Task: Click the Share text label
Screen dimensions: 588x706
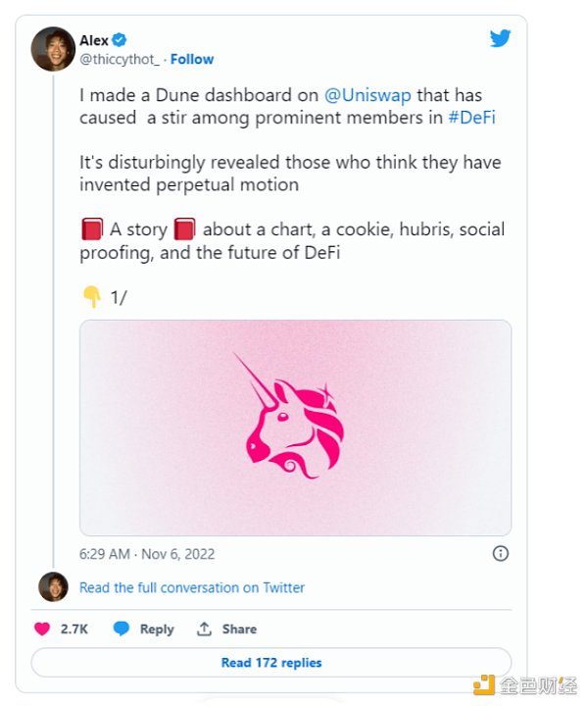Action: [239, 629]
